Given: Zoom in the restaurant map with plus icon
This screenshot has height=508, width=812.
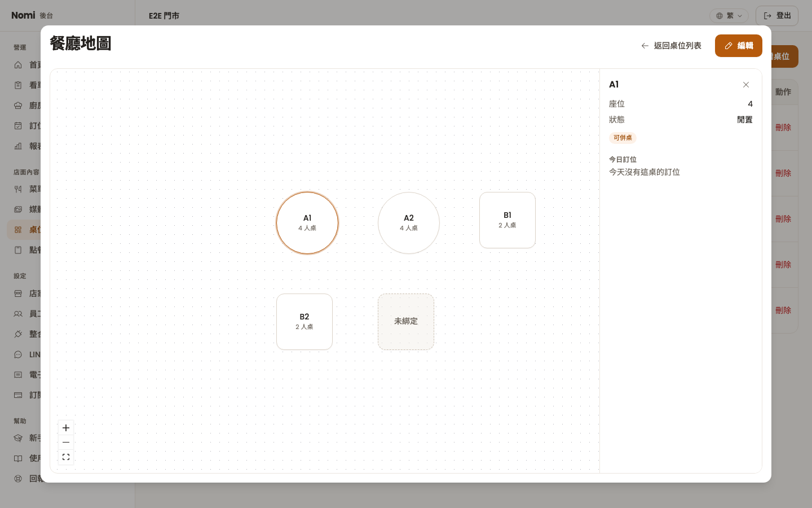Looking at the screenshot, I should [x=66, y=428].
